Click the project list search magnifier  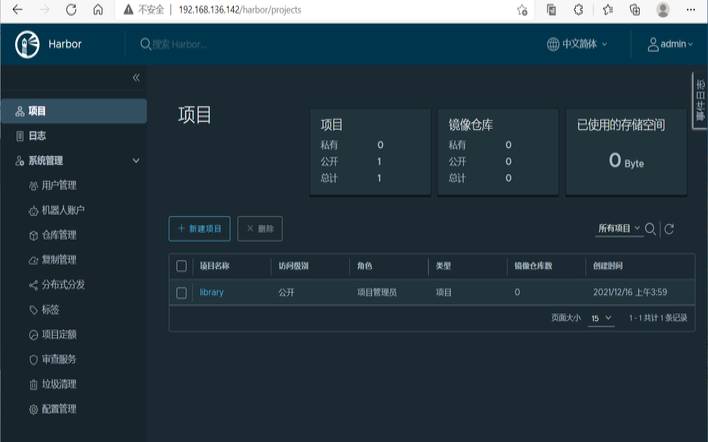click(x=650, y=229)
